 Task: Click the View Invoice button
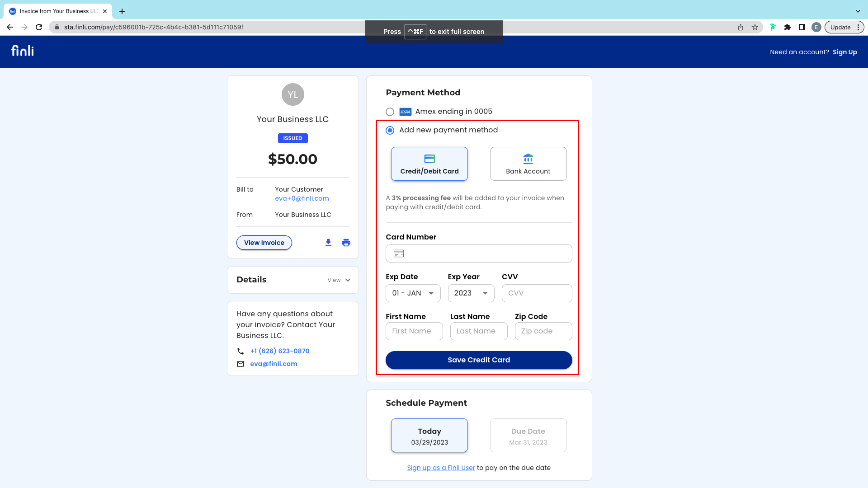pyautogui.click(x=264, y=243)
